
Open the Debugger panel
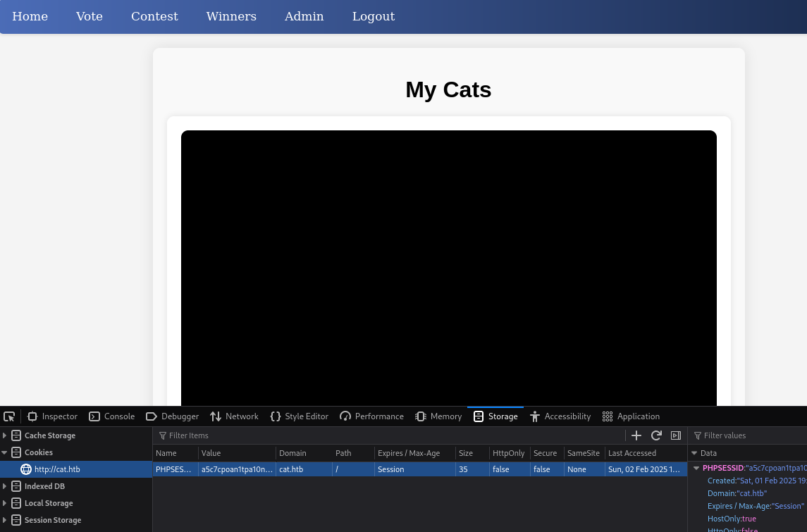click(x=172, y=416)
